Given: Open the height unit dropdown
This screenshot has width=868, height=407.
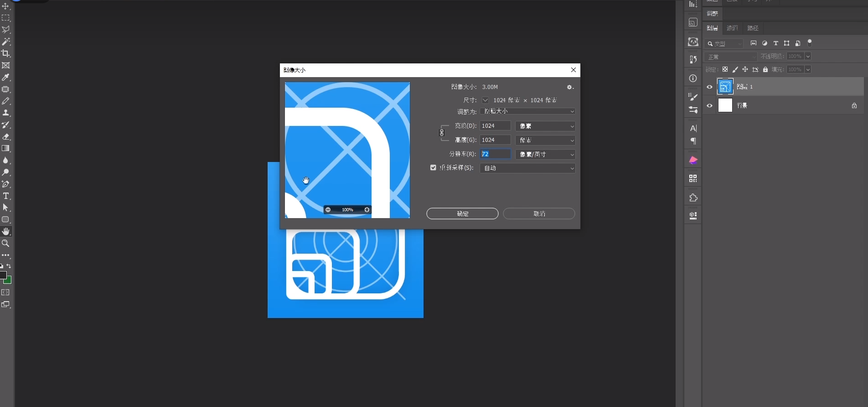Looking at the screenshot, I should click(x=545, y=140).
